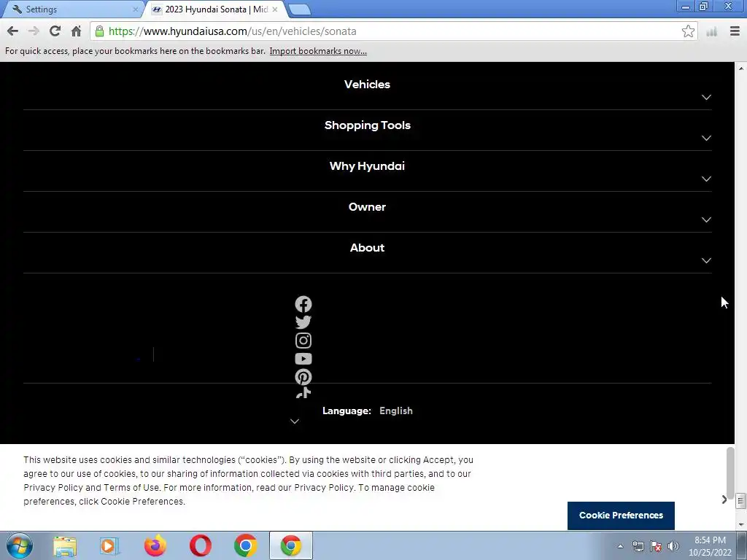Image resolution: width=747 pixels, height=560 pixels.
Task: Go back with browser back arrow
Action: point(12,31)
